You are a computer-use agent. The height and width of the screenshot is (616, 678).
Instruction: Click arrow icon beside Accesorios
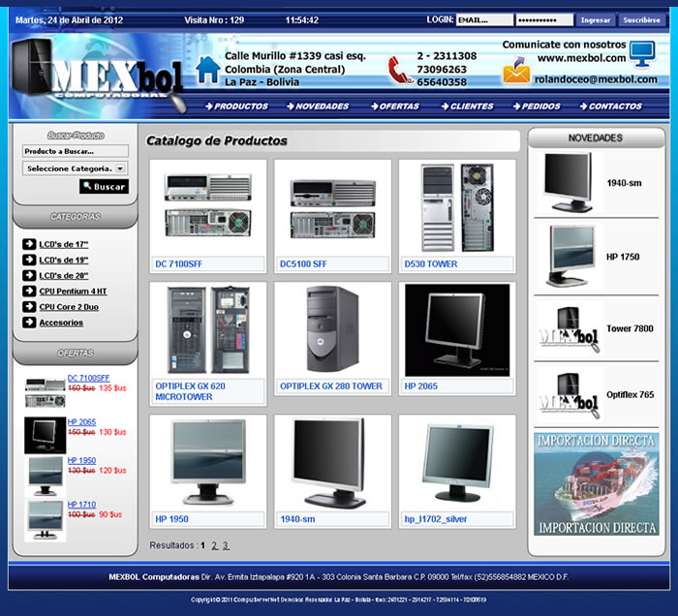(29, 323)
